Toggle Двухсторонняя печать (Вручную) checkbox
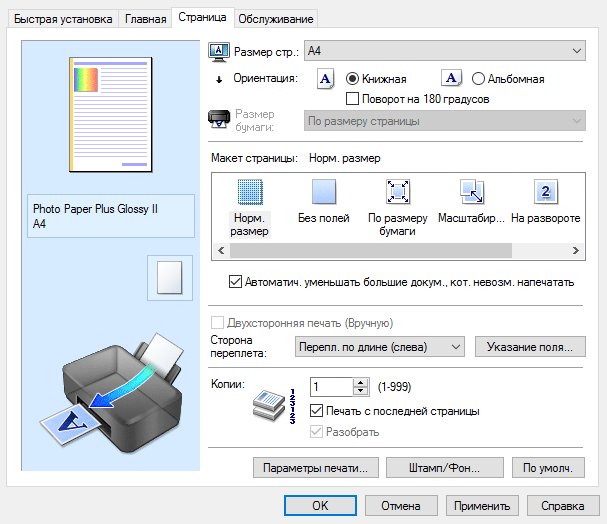This screenshot has height=524, width=607. (217, 323)
